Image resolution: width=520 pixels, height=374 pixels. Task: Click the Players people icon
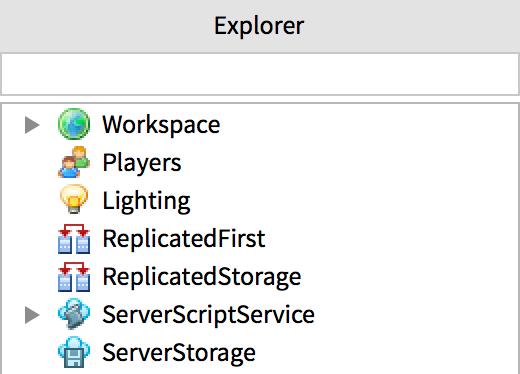74,162
